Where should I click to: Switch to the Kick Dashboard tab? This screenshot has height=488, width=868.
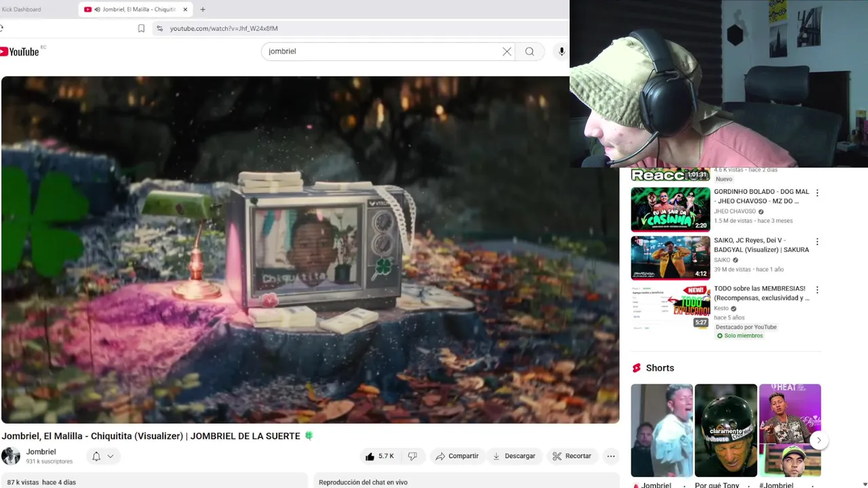22,9
